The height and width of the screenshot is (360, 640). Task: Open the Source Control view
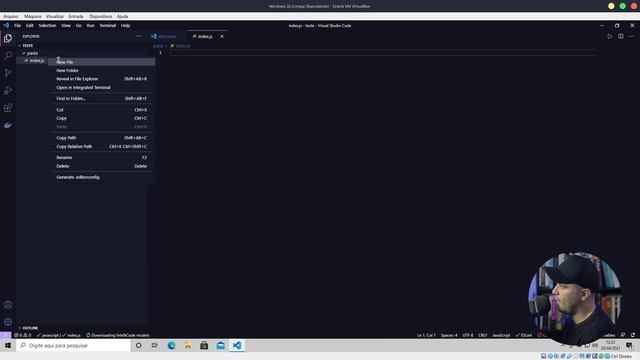[x=8, y=73]
